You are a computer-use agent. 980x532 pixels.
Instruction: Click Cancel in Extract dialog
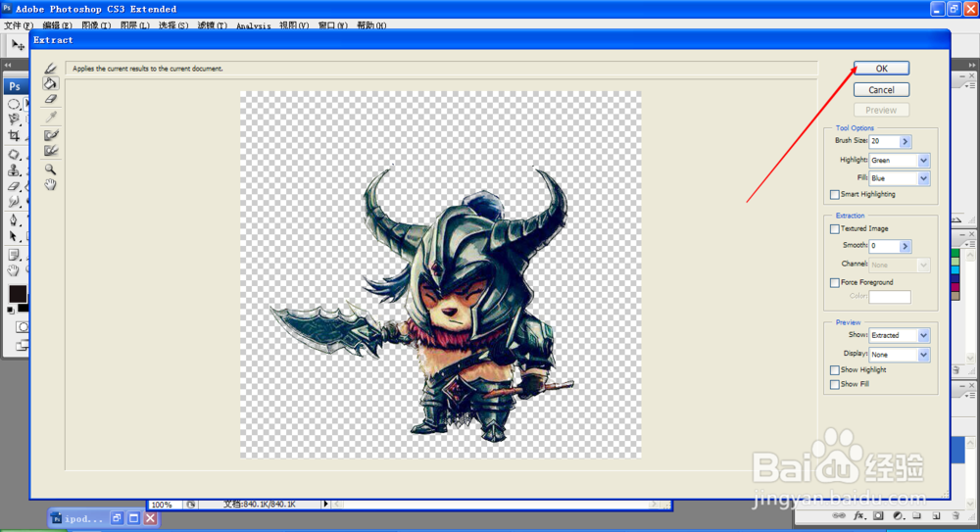[x=881, y=90]
